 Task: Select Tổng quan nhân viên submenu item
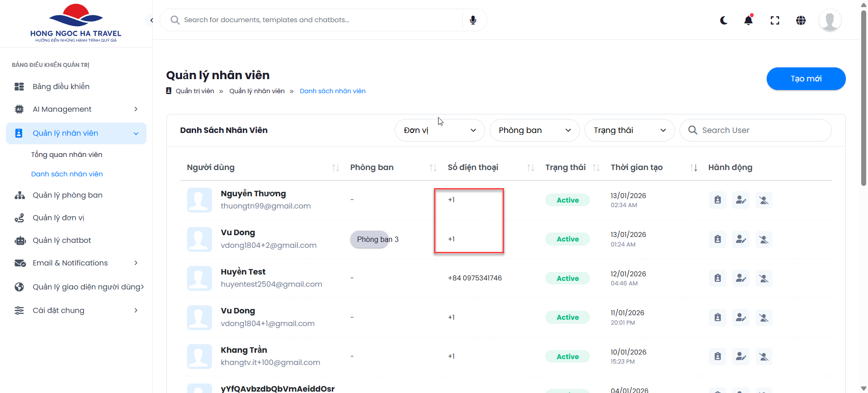(66, 155)
